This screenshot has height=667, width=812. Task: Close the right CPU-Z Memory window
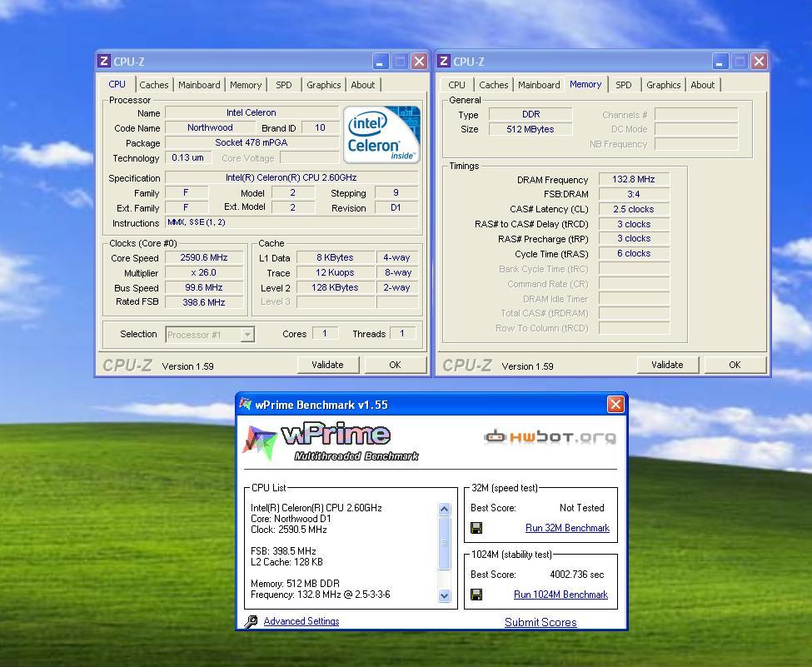point(759,62)
